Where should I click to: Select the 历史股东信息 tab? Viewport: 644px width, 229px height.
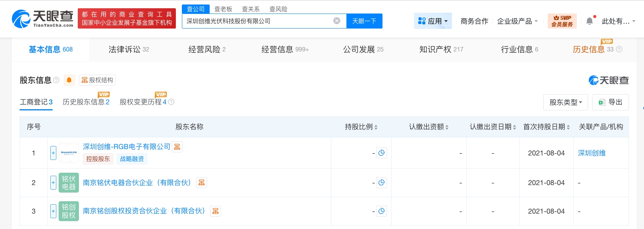click(x=86, y=102)
